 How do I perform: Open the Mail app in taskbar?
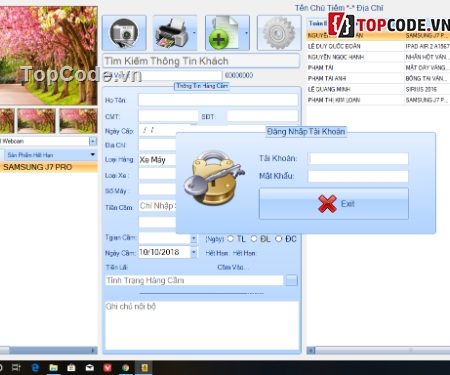pos(90,368)
